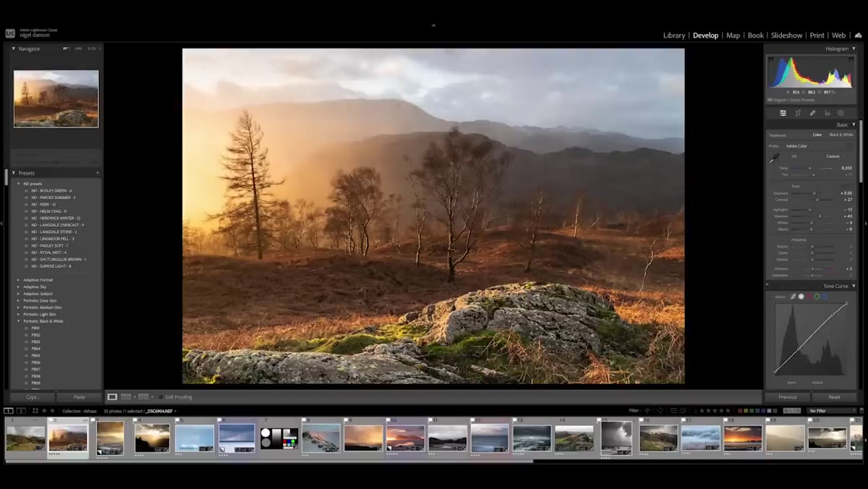This screenshot has height=489, width=868.
Task: Select the Healing brush tool
Action: (812, 113)
